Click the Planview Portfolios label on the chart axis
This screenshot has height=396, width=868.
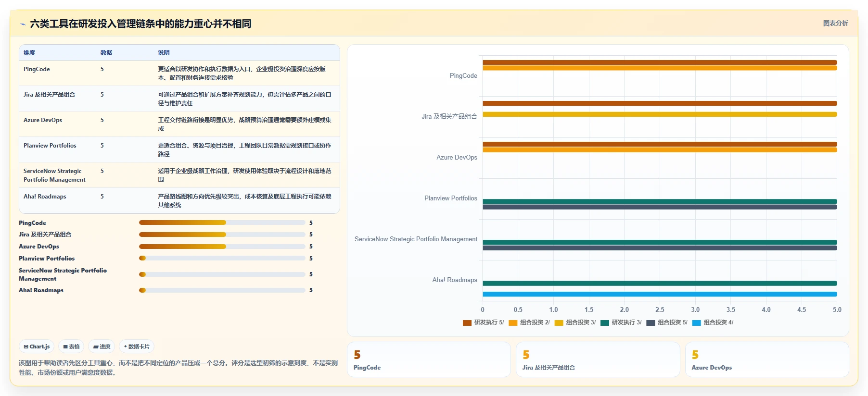point(451,198)
